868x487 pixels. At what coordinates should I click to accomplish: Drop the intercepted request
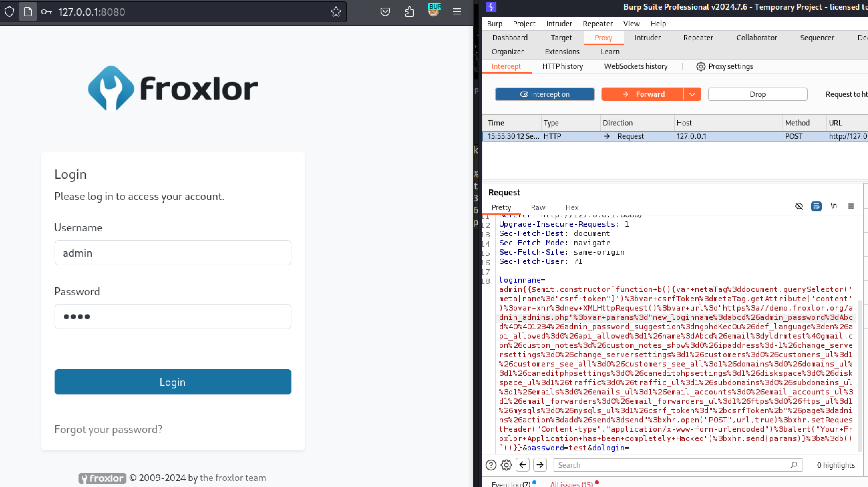point(758,95)
